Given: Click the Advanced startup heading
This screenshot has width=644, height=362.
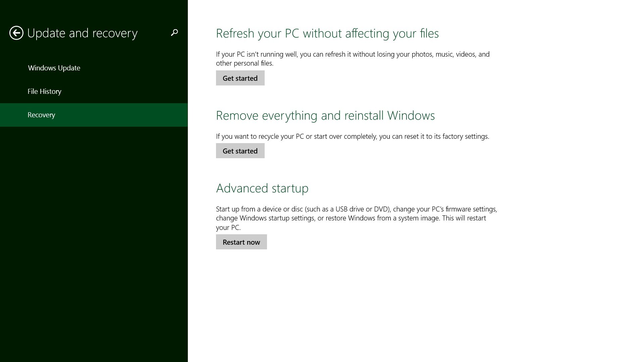Looking at the screenshot, I should click(x=262, y=188).
